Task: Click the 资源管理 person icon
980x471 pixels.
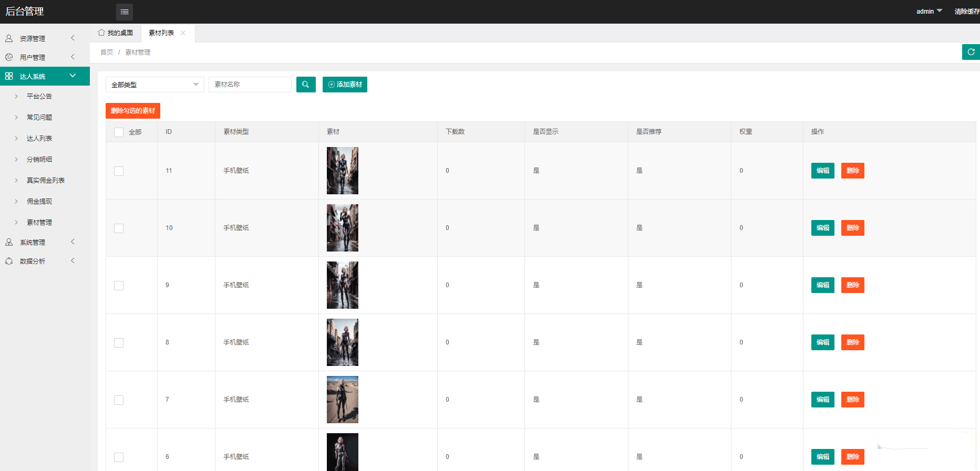Action: (x=9, y=38)
